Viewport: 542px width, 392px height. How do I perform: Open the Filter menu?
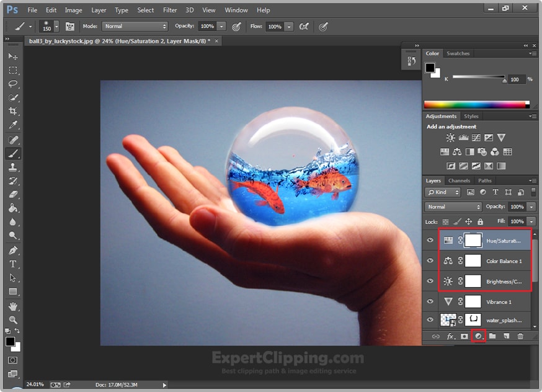tap(170, 10)
